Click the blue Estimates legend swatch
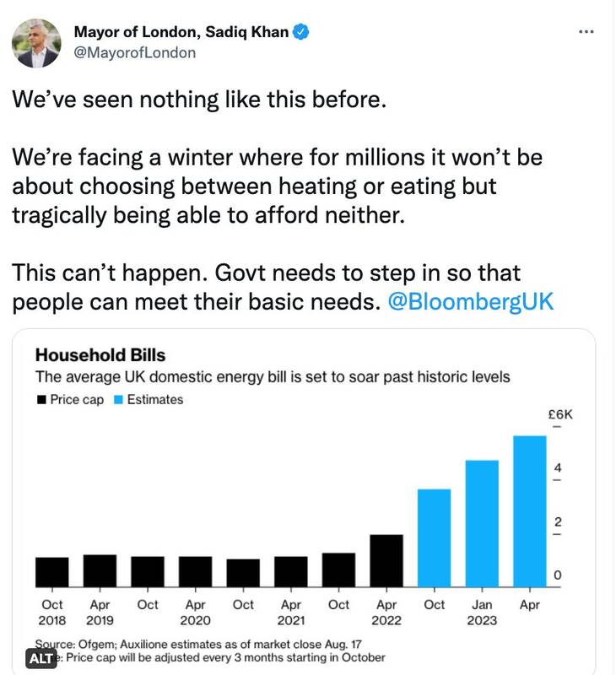The image size is (616, 675). [119, 400]
